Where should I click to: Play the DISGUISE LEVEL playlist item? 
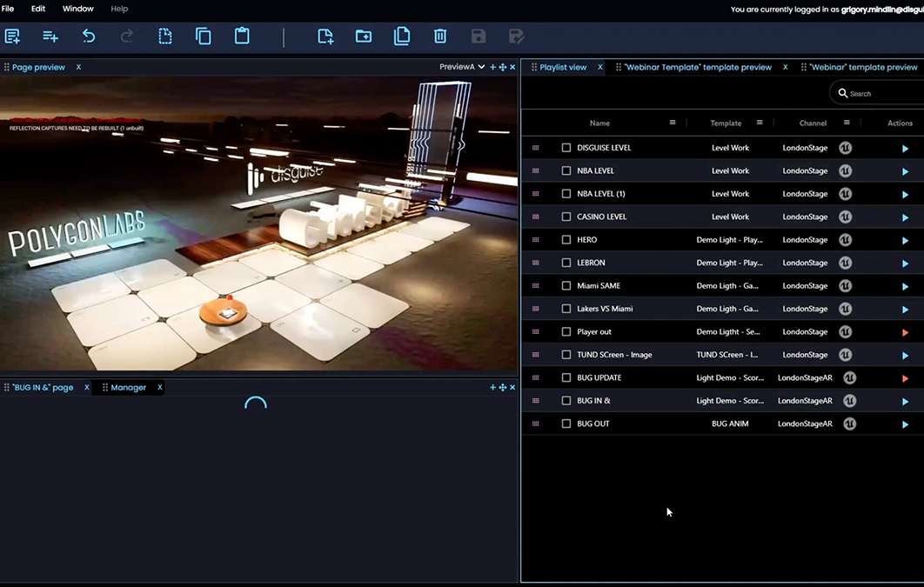(x=905, y=149)
